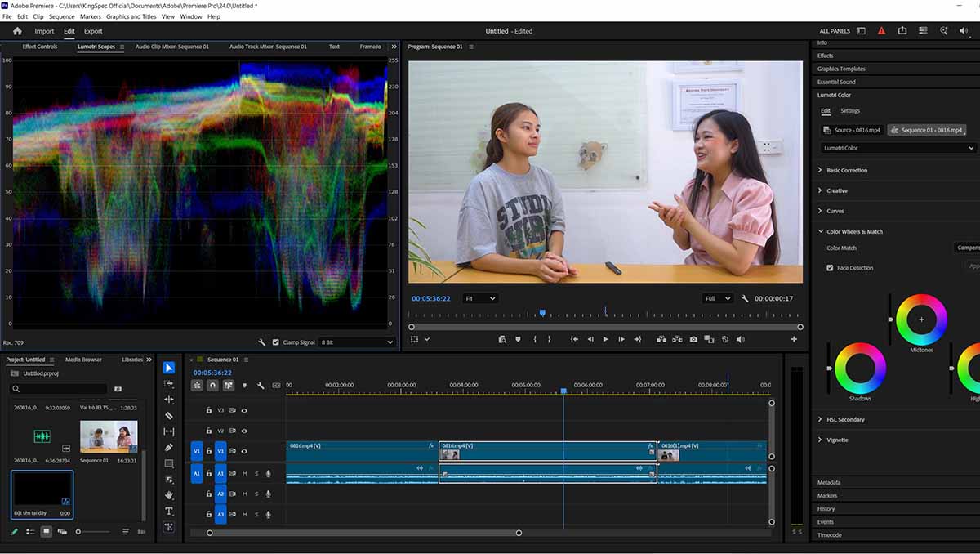This screenshot has width=980, height=554.
Task: Switch to the Import workspace
Action: click(x=44, y=31)
